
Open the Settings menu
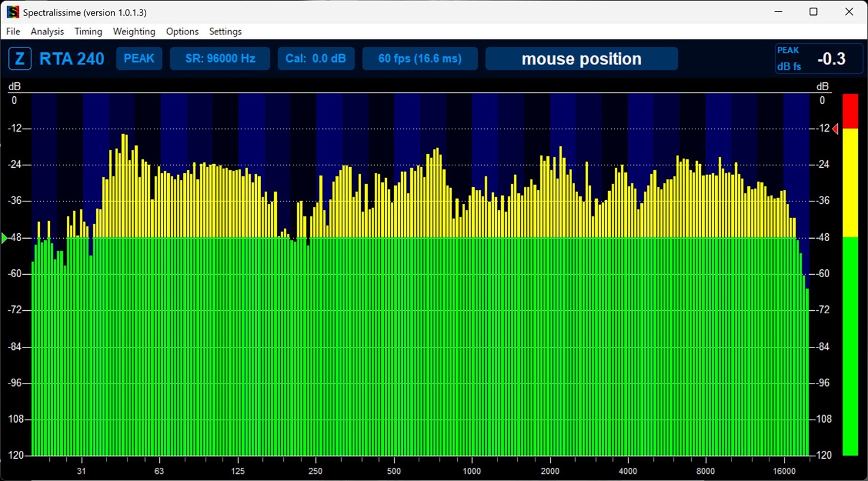tap(226, 31)
